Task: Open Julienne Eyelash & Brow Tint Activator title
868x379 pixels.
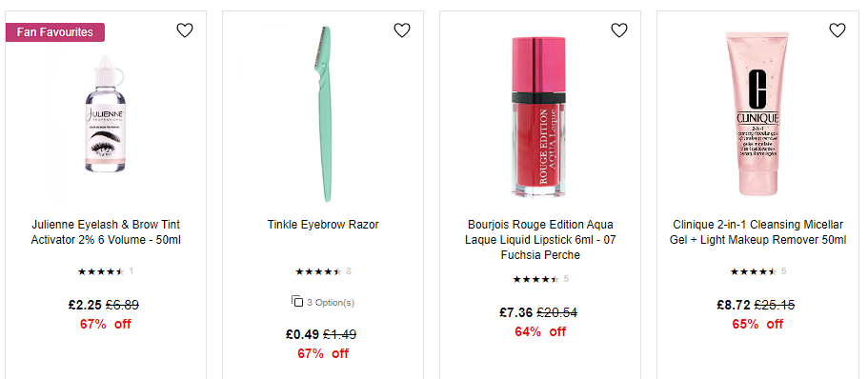Action: pos(106,232)
